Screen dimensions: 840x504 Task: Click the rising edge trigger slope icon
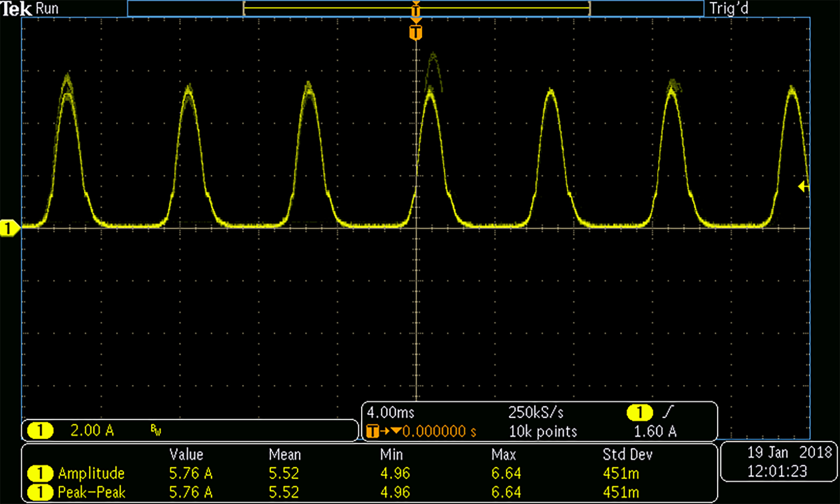point(668,412)
